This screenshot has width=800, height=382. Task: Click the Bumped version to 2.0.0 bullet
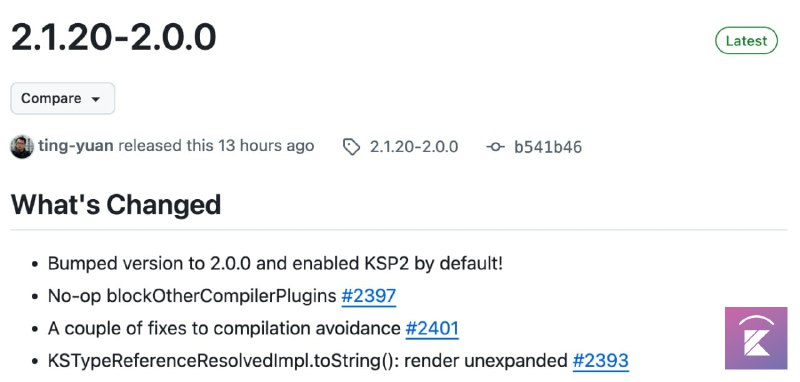click(276, 264)
